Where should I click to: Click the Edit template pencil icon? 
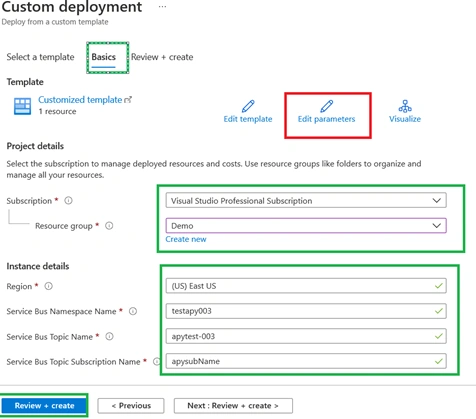point(248,106)
